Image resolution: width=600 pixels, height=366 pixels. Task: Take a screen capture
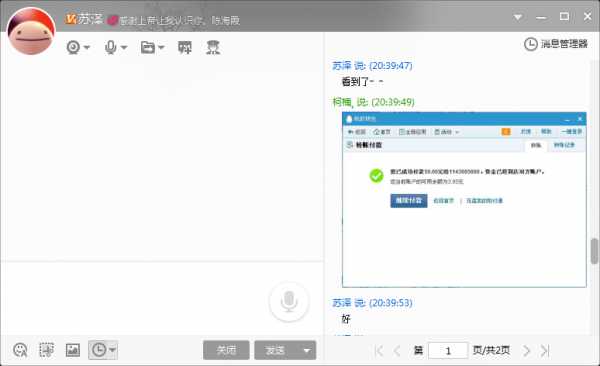pyautogui.click(x=46, y=350)
